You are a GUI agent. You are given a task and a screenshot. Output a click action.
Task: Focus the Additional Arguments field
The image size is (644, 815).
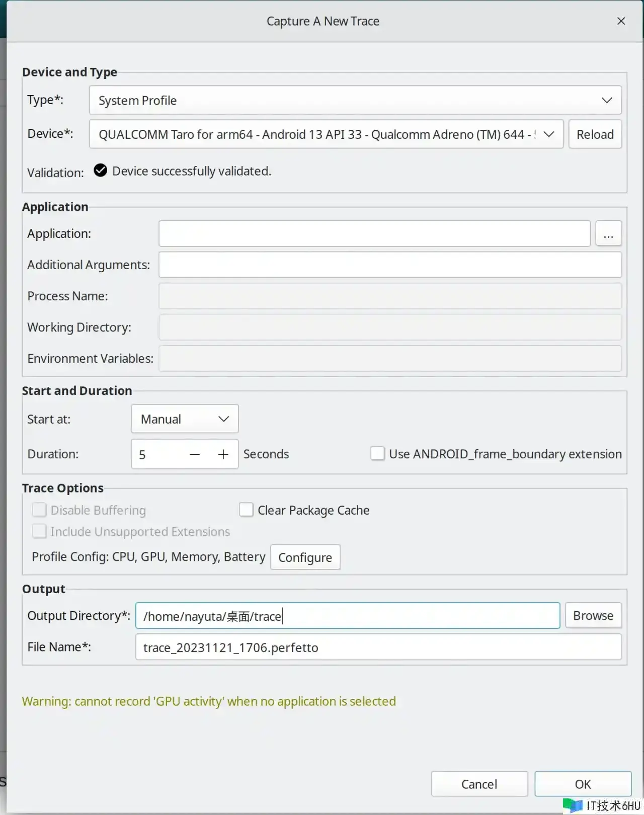[x=390, y=265]
